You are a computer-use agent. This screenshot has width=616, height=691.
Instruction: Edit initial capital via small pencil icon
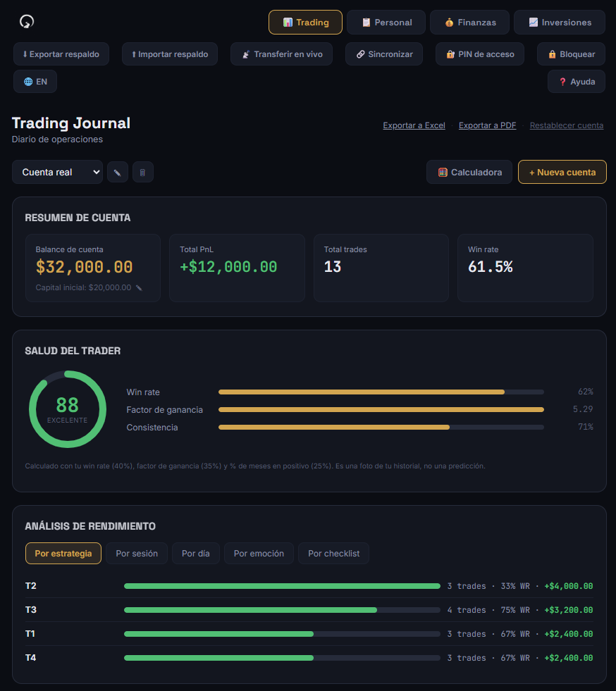(139, 288)
